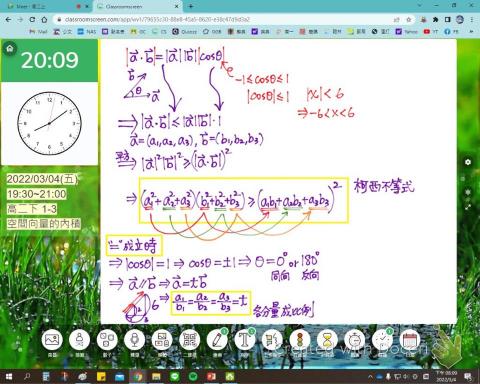Viewport: 480px width, 384px height.
Task: Open the Yahoo bookmark
Action: click(407, 31)
